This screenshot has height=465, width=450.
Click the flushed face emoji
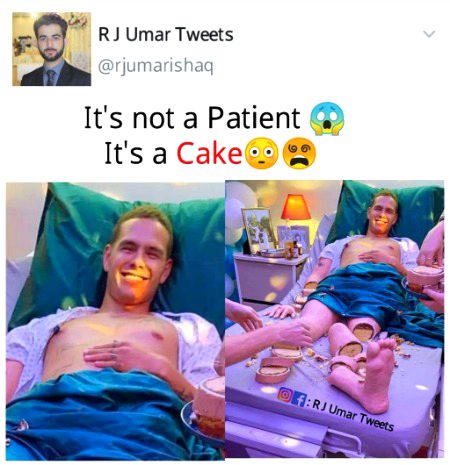(262, 153)
